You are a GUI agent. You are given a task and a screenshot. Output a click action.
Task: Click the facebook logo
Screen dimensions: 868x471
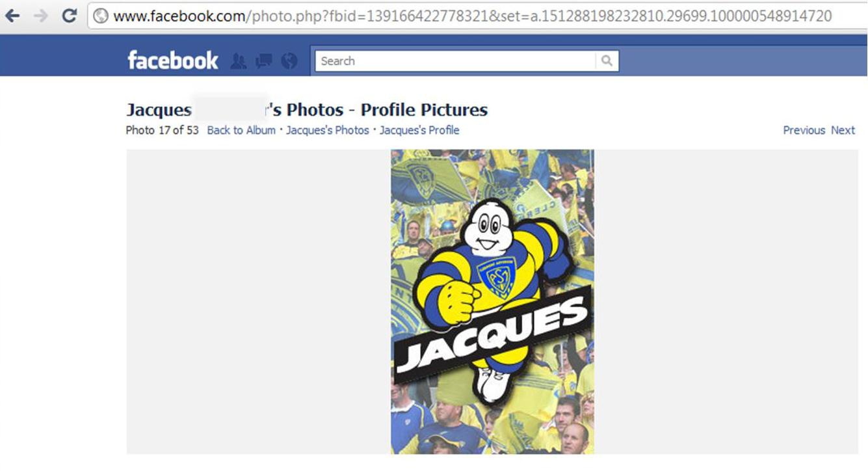173,61
